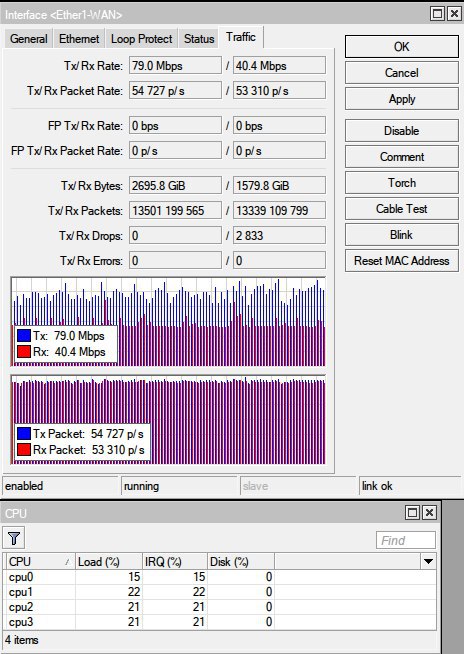Sort by the CPU column header
The height and width of the screenshot is (654, 464).
coord(40,561)
